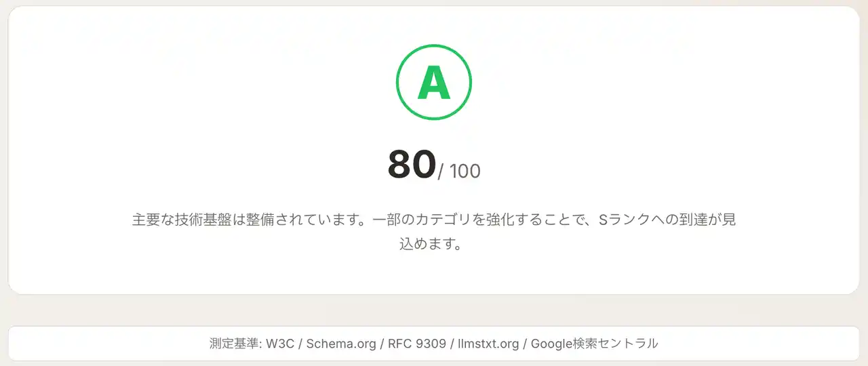Click the slash between W3C and Schema.org
The image size is (868, 366).
pos(300,344)
